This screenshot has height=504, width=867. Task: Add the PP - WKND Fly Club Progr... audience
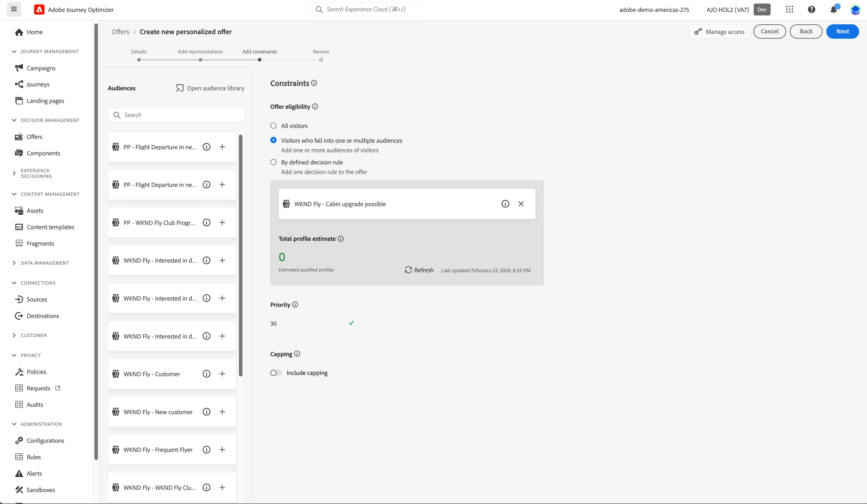pyautogui.click(x=222, y=222)
